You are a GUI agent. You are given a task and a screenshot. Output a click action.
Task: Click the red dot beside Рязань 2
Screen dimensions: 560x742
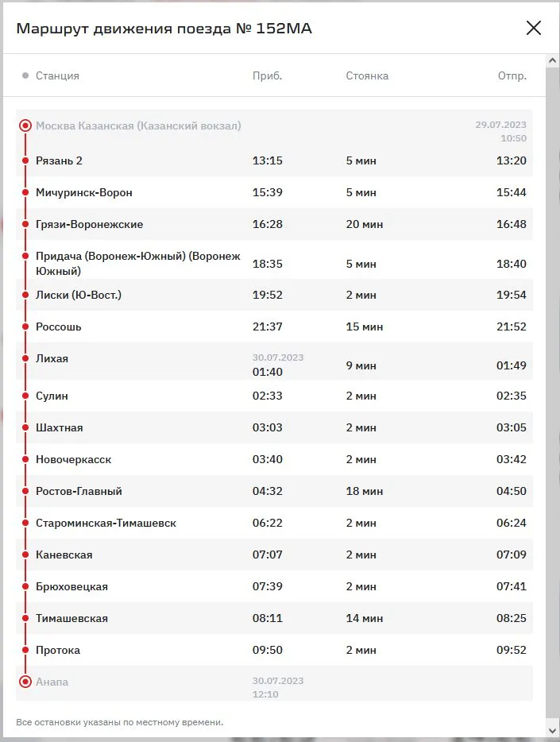point(25,160)
